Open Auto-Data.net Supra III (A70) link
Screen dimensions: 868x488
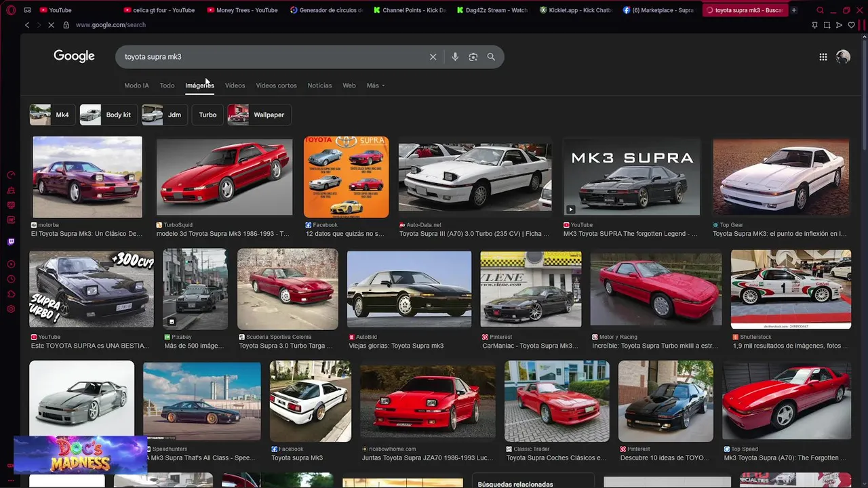pos(474,234)
